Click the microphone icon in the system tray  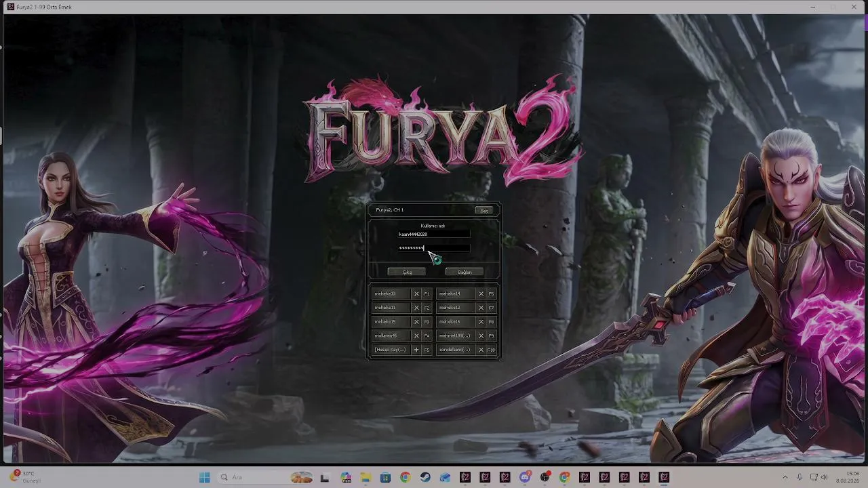(800, 477)
